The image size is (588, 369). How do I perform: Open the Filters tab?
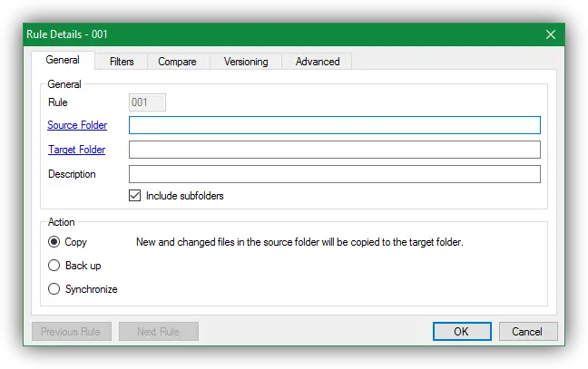[122, 62]
